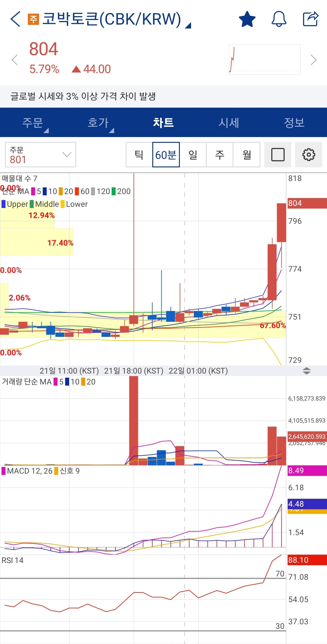Open the 주문 801 dropdown

pyautogui.click(x=40, y=155)
